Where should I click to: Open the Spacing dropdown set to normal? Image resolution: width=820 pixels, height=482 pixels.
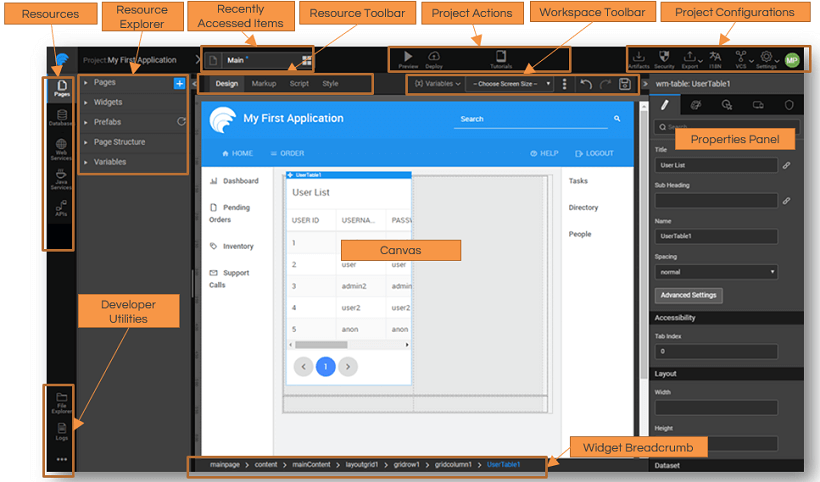coord(716,271)
